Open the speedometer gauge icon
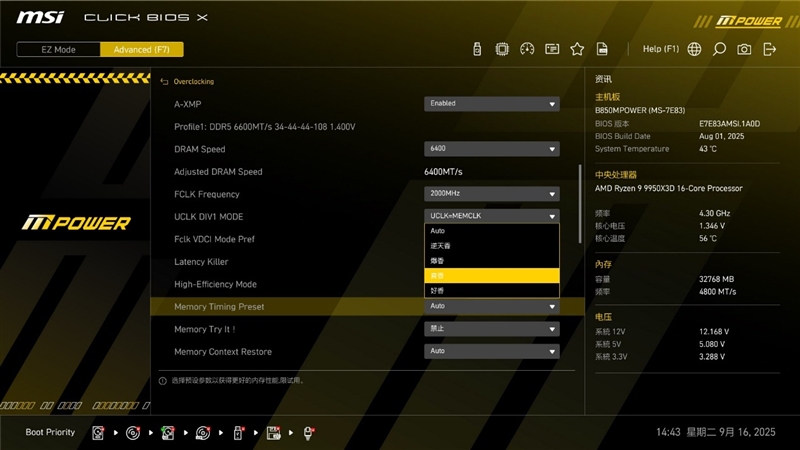The image size is (800, 450). pos(527,49)
